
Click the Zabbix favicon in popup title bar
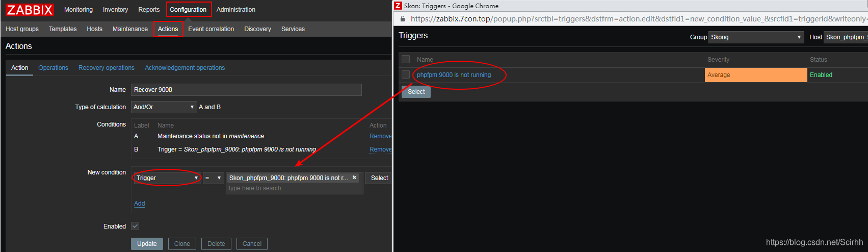point(398,6)
